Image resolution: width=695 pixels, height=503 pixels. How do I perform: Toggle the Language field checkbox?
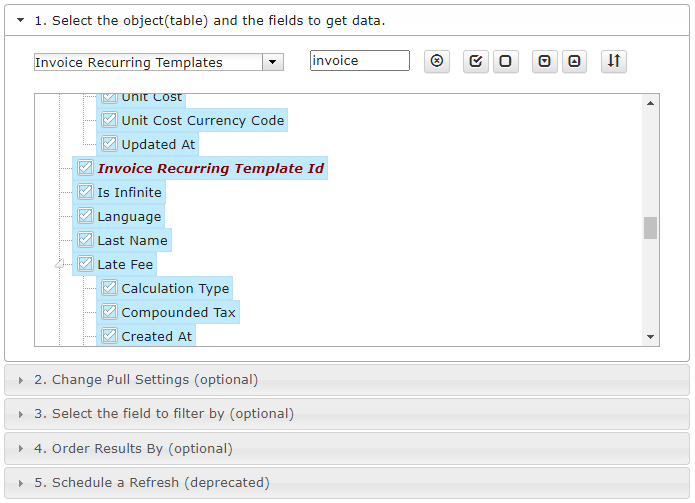(x=85, y=216)
